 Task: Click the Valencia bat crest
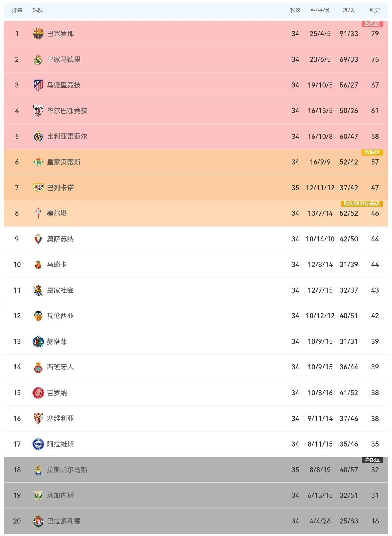(x=38, y=316)
